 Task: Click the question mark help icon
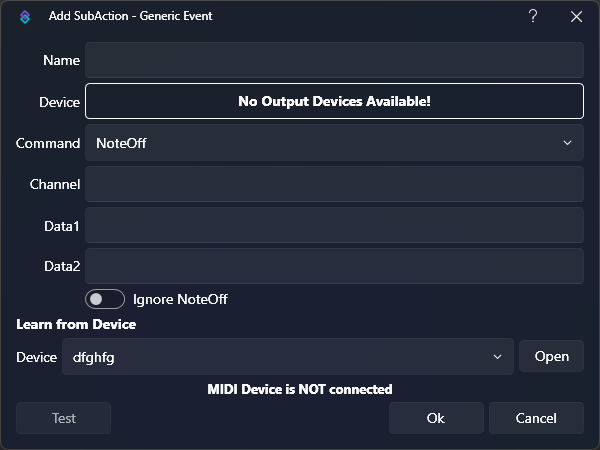tap(533, 16)
